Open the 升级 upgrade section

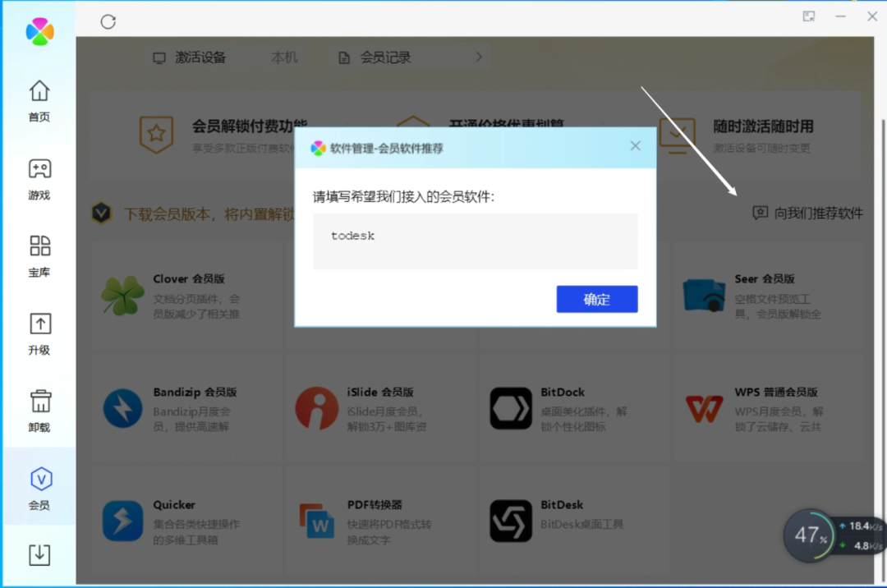click(39, 334)
